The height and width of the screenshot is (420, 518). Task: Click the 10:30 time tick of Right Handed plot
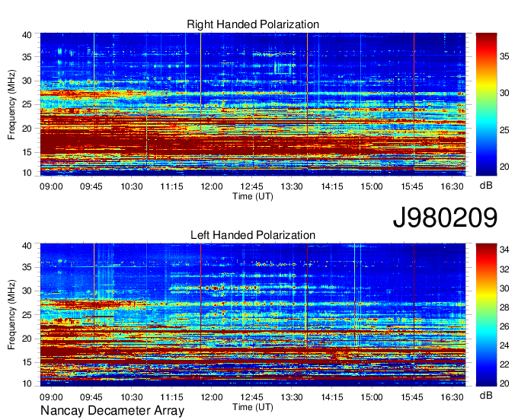[x=132, y=186]
